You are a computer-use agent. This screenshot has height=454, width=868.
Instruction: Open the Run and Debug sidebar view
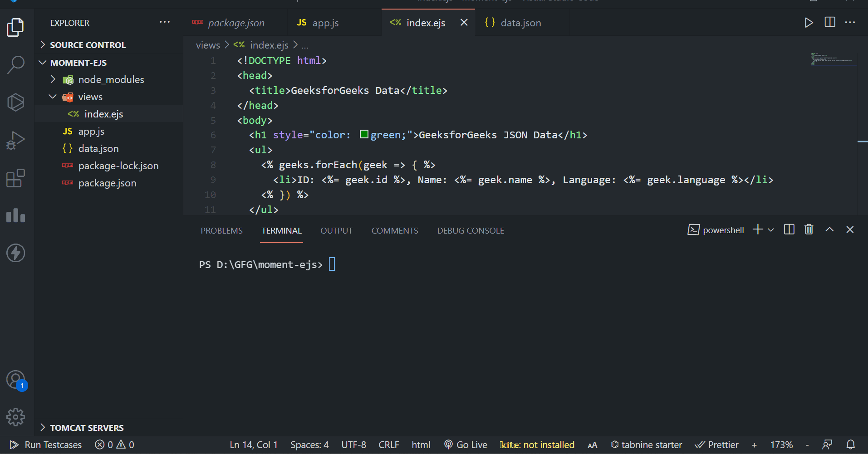[x=16, y=140]
